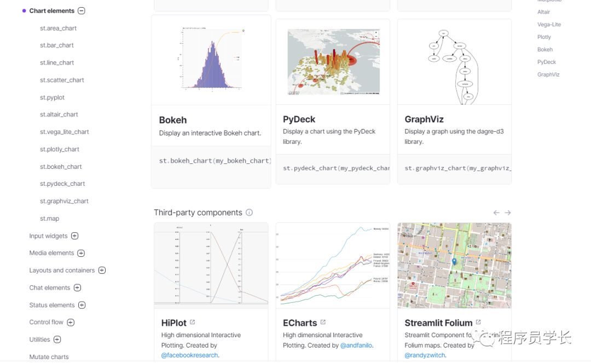Open Mutate charts in sidebar

49,357
